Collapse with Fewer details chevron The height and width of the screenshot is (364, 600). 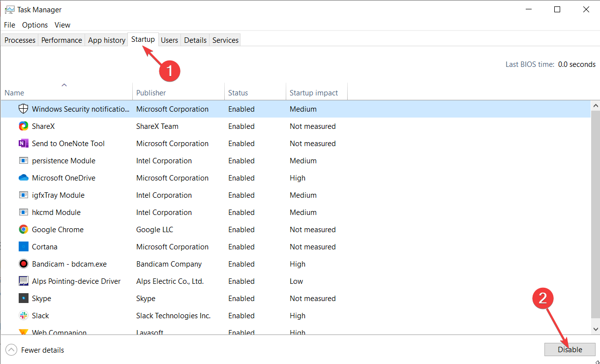(11, 350)
